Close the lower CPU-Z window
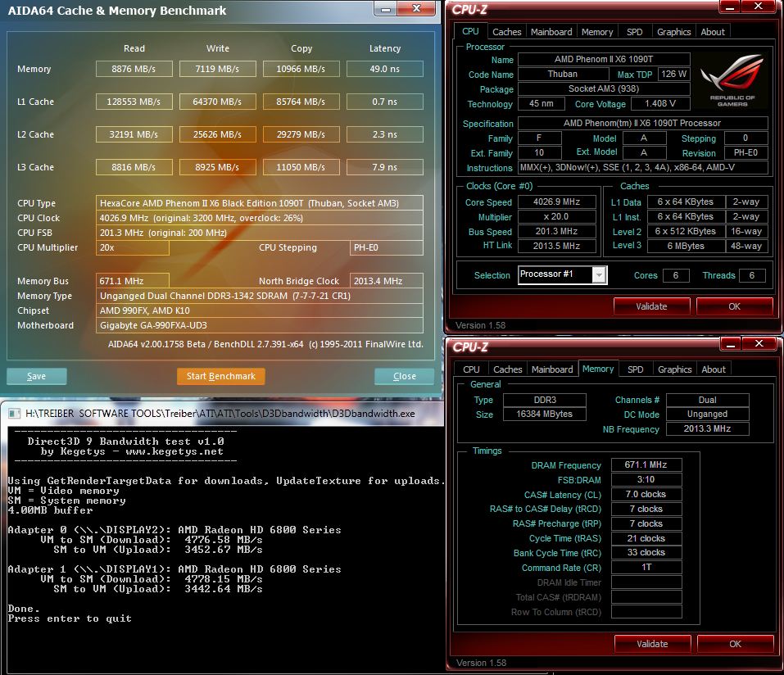The height and width of the screenshot is (675, 784). pos(759,343)
